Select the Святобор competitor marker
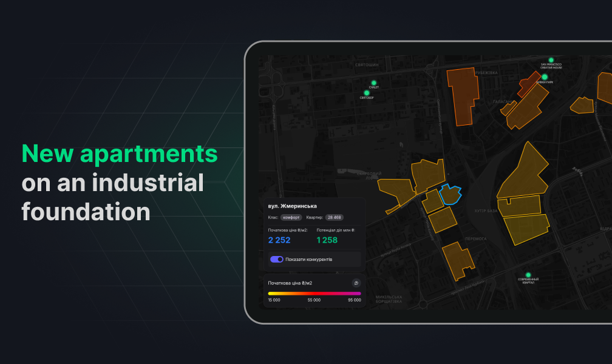The height and width of the screenshot is (364, 612). pos(367,93)
